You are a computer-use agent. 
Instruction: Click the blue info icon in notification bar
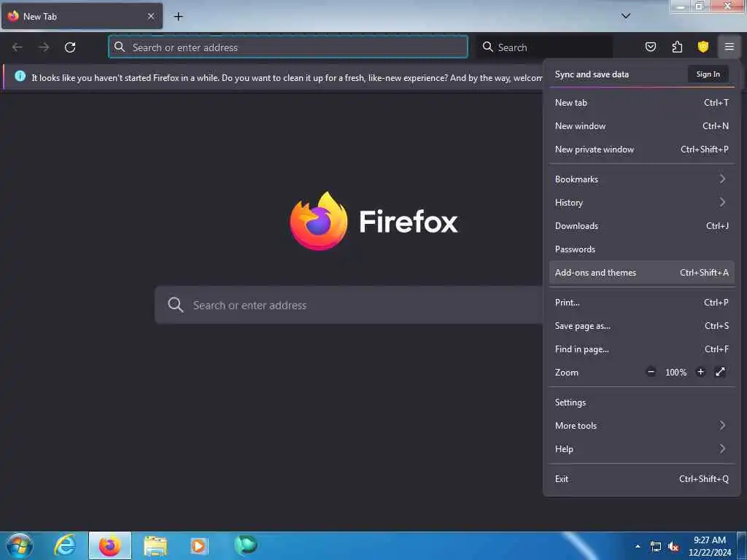coord(20,76)
